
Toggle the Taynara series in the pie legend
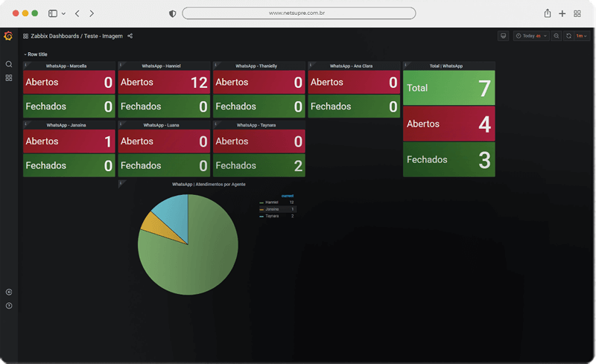coord(271,216)
